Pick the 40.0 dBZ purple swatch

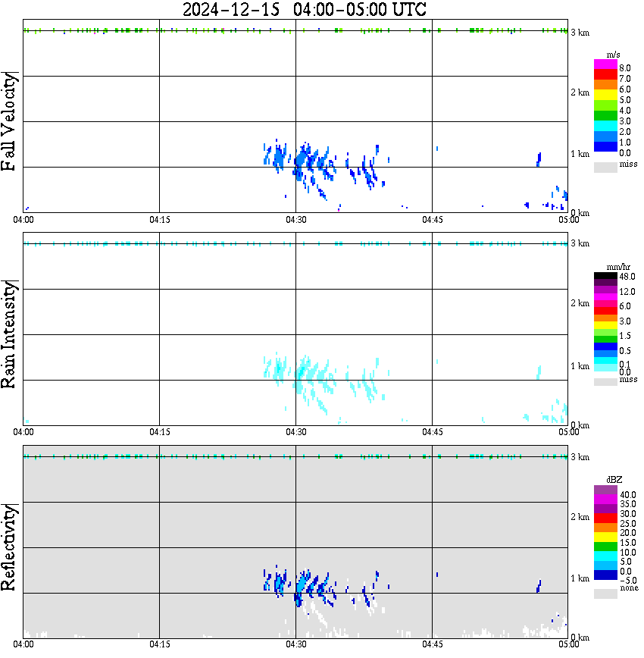(x=605, y=490)
